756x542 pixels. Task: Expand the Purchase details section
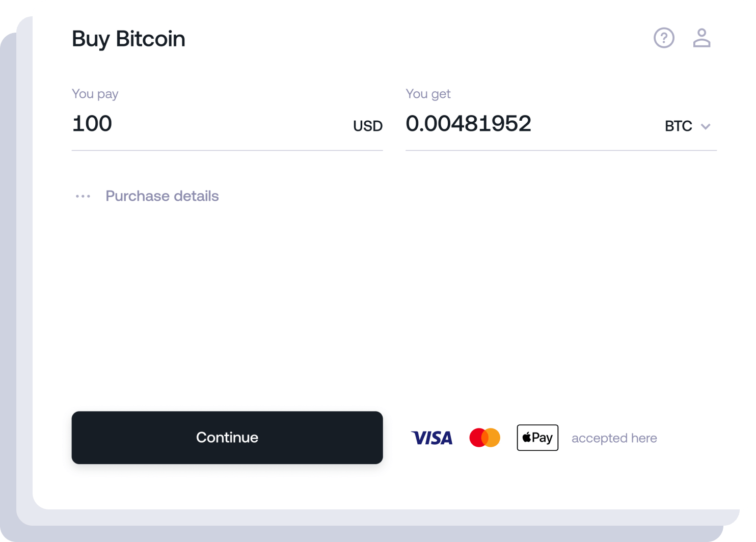coord(162,196)
